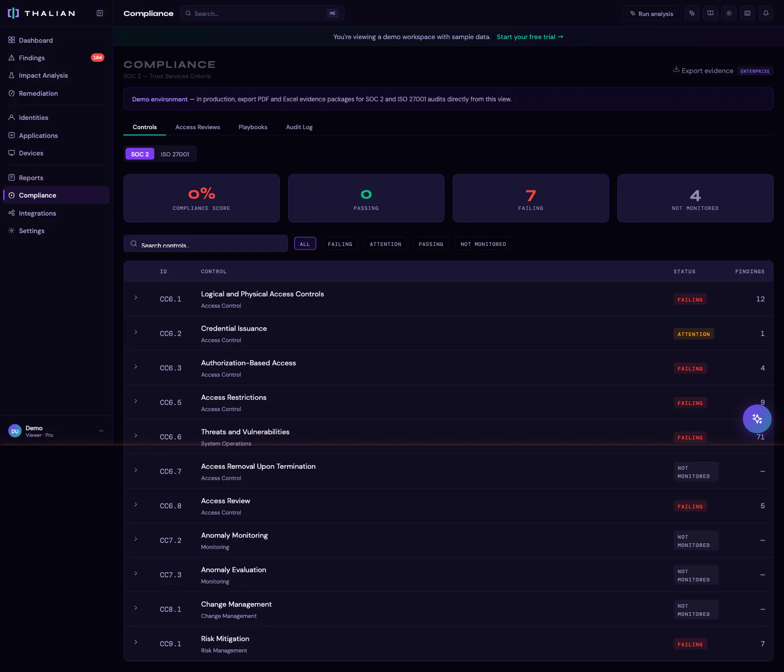Open the Playbooks tab
Viewport: 784px width, 672px height.
click(253, 127)
